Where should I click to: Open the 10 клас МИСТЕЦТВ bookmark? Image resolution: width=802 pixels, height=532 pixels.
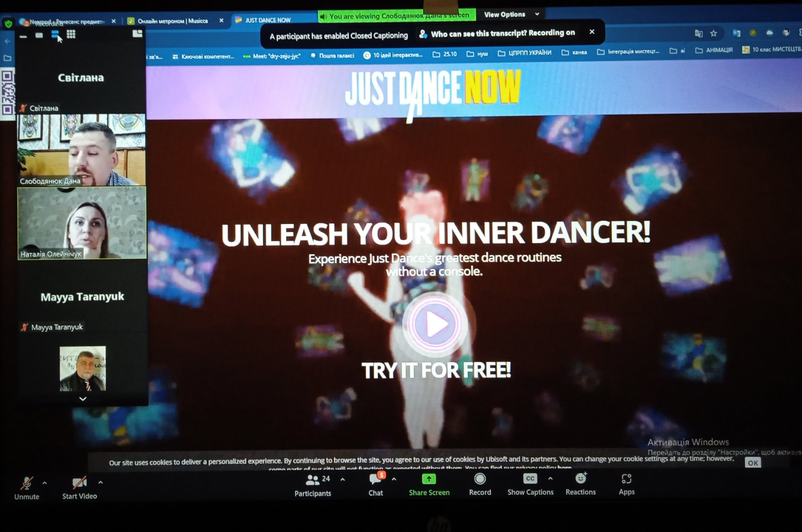pos(771,49)
